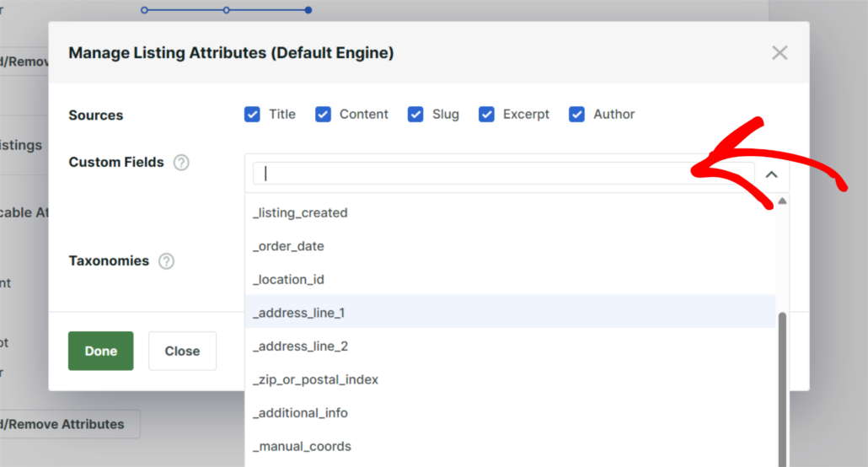Click the green Done button
The image size is (868, 467).
(x=101, y=351)
